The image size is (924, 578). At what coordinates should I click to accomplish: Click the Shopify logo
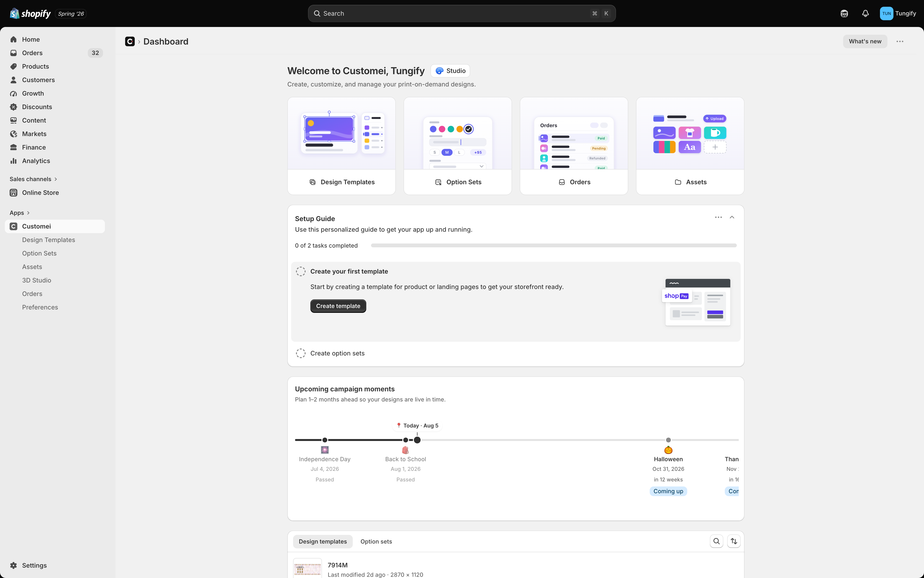click(x=30, y=13)
